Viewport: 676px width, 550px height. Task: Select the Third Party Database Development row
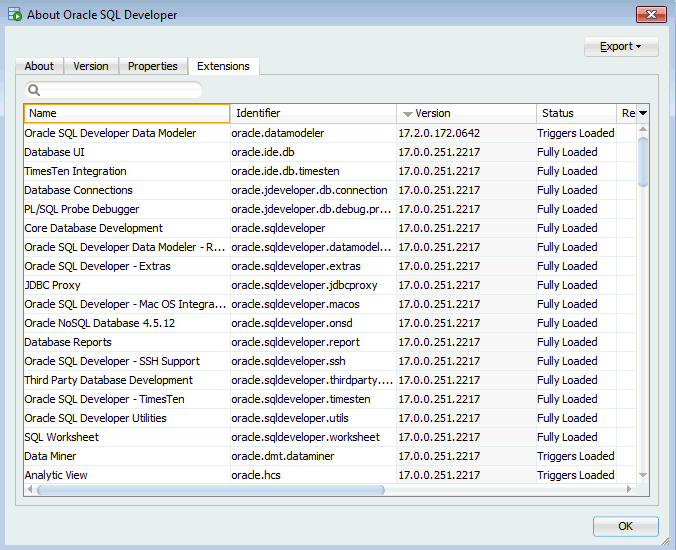[330, 380]
